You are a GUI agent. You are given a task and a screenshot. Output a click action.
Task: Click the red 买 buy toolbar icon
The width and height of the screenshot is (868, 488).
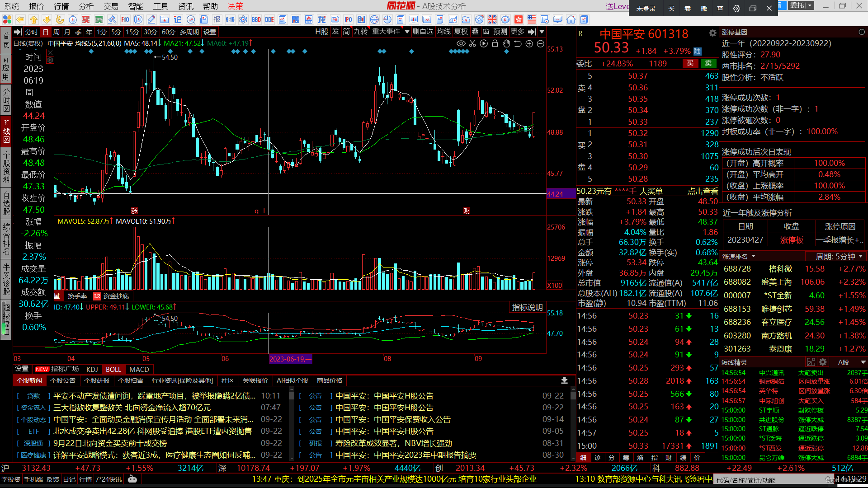tap(86, 19)
